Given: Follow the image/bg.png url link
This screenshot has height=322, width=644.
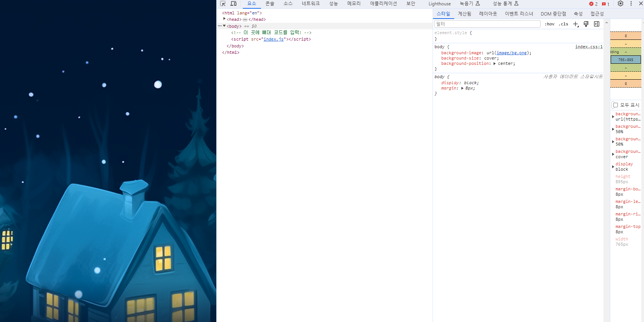Looking at the screenshot, I should (512, 53).
